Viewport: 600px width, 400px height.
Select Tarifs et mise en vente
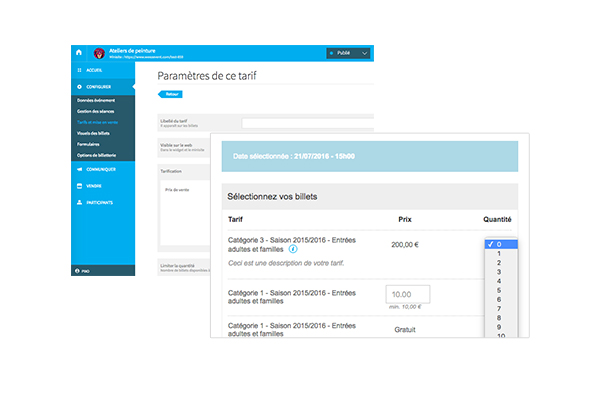coord(98,122)
